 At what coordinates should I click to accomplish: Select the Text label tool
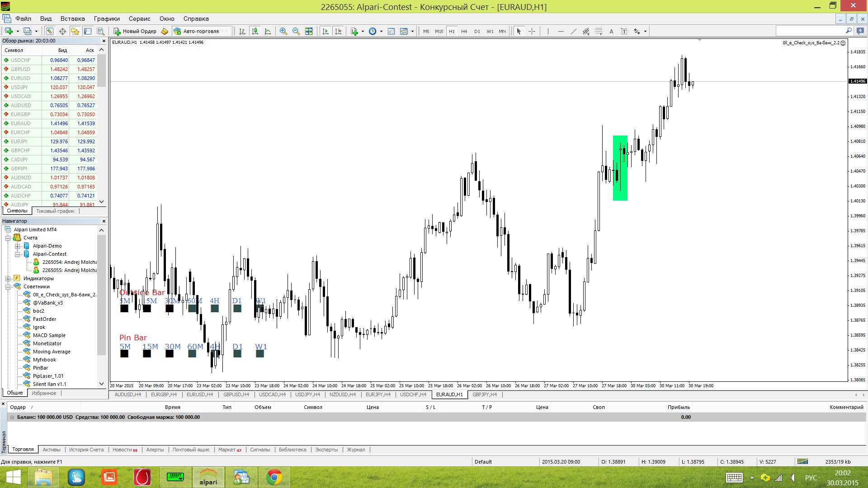point(624,31)
